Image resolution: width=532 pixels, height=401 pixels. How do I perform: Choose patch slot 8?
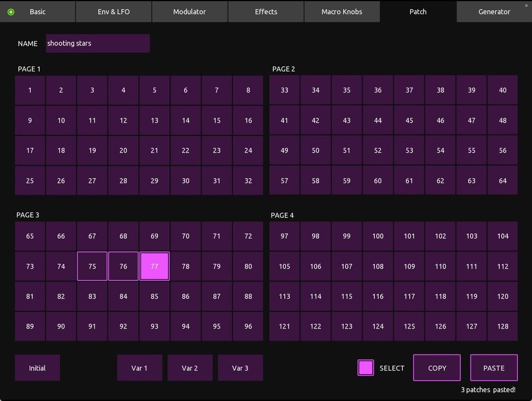tap(248, 90)
